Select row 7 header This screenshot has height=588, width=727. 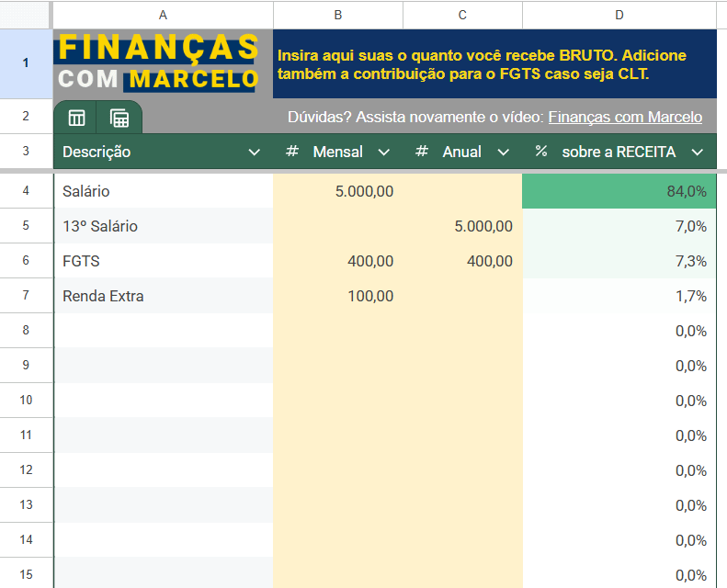click(x=26, y=296)
